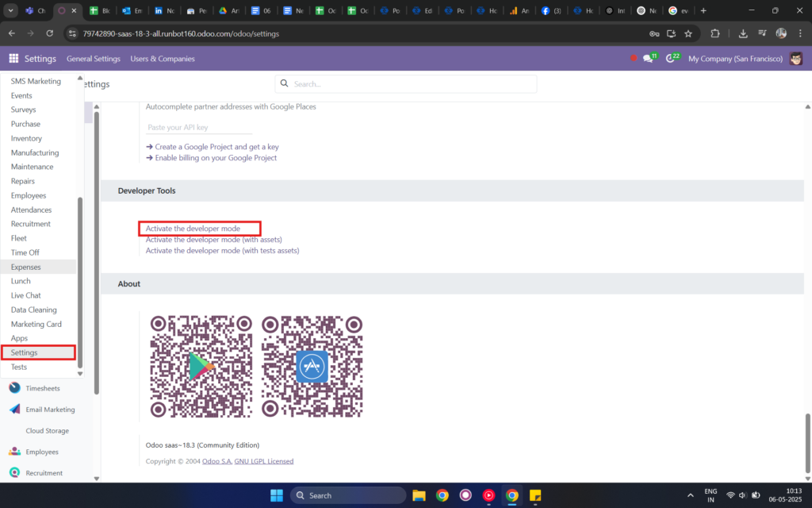Screen dimensions: 812x508
Task: Select Live Chat in the apps list
Action: pos(26,295)
